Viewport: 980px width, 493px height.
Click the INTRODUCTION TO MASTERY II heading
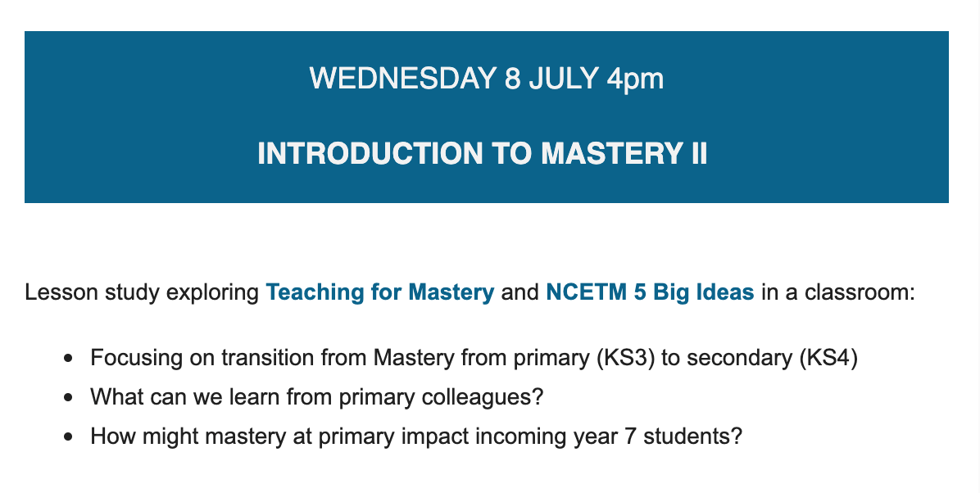(x=482, y=154)
